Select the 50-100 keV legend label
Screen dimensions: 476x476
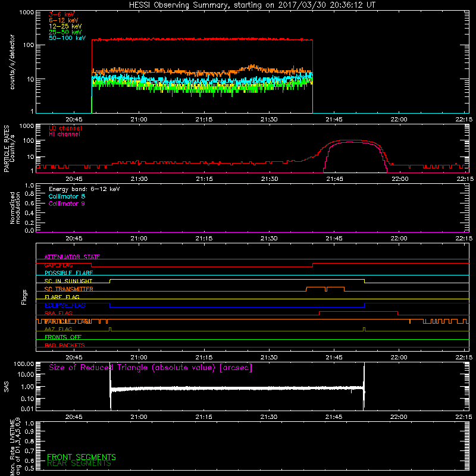pyautogui.click(x=67, y=38)
